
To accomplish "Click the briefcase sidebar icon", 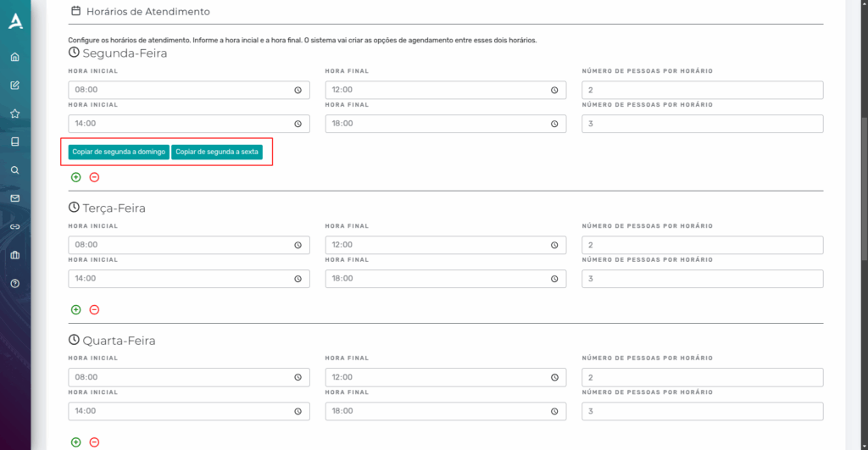I will (15, 255).
